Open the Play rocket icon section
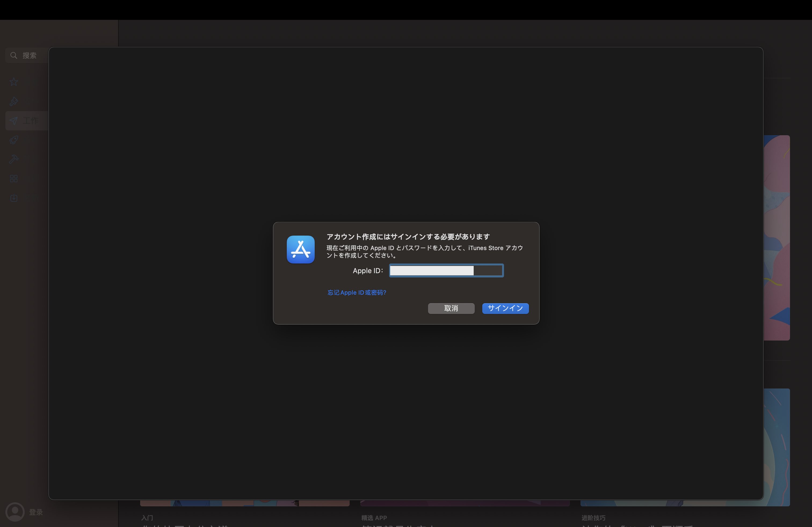The width and height of the screenshot is (812, 527). 14,140
